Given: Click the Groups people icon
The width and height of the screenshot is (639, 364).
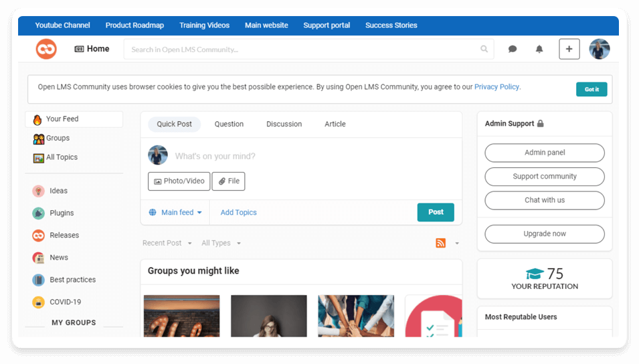Looking at the screenshot, I should [x=39, y=139].
